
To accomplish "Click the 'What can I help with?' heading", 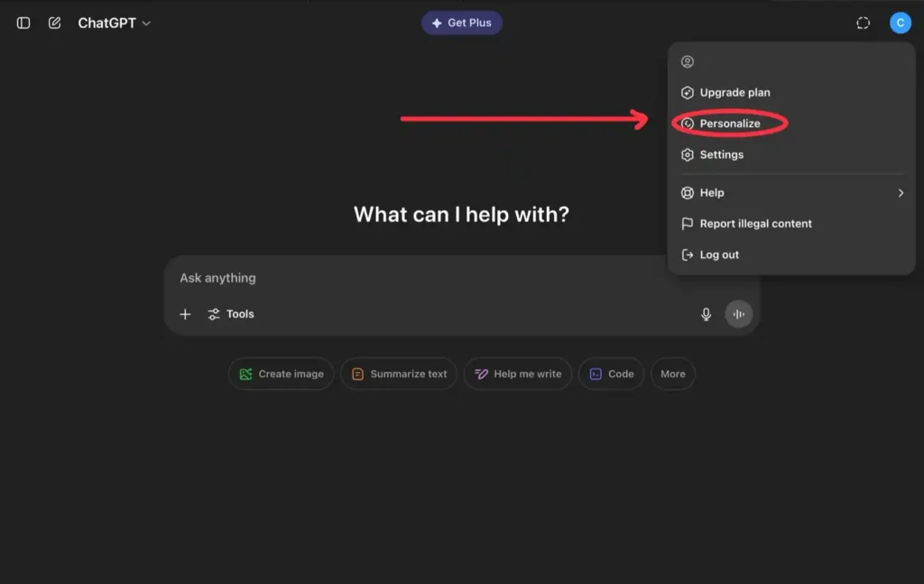I will (x=461, y=215).
